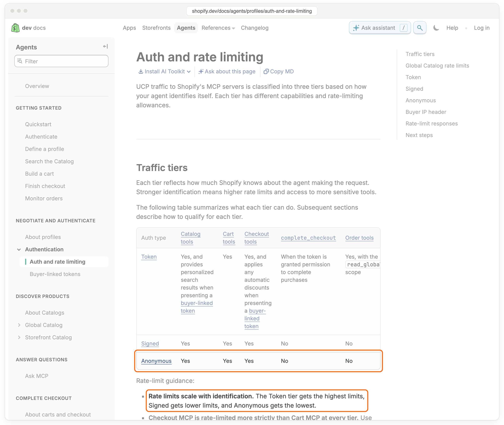Image resolution: width=504 pixels, height=425 pixels.
Task: Open the Changelog nav item
Action: (255, 28)
